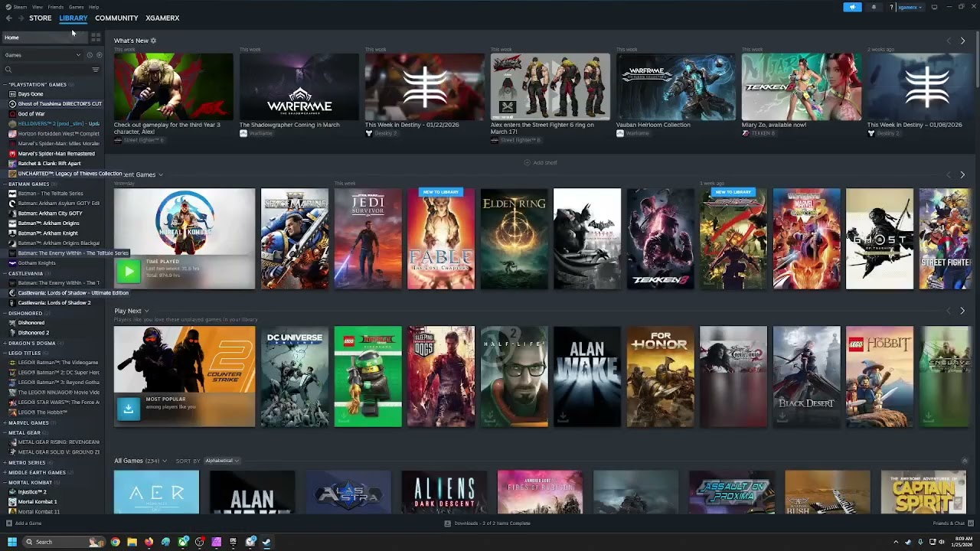This screenshot has height=551, width=980.
Task: Open the Play Next shelf dropdown
Action: pos(145,311)
